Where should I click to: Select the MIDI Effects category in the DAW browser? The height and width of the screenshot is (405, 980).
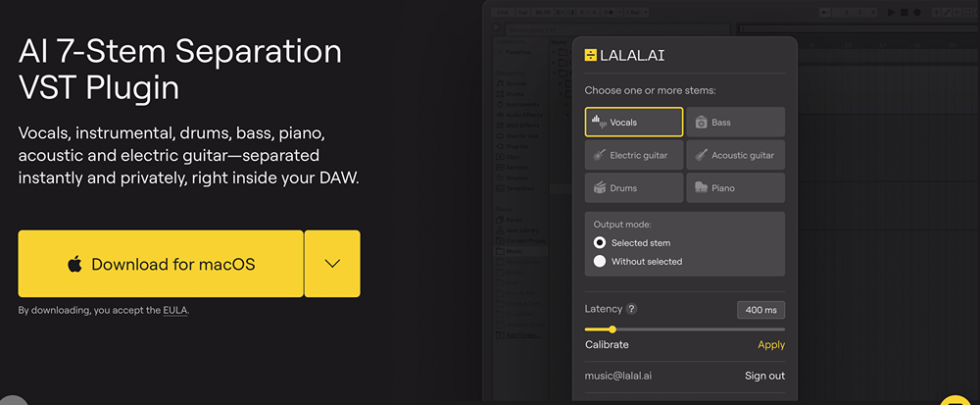[x=518, y=126]
